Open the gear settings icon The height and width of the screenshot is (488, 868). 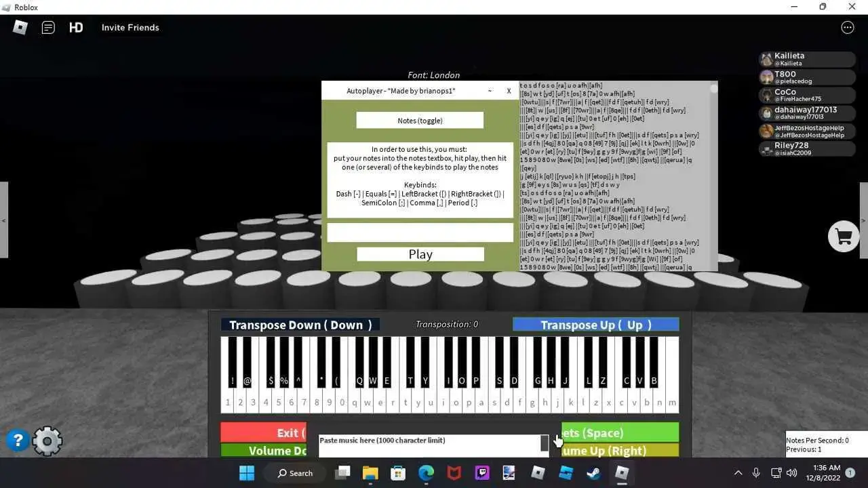click(47, 441)
